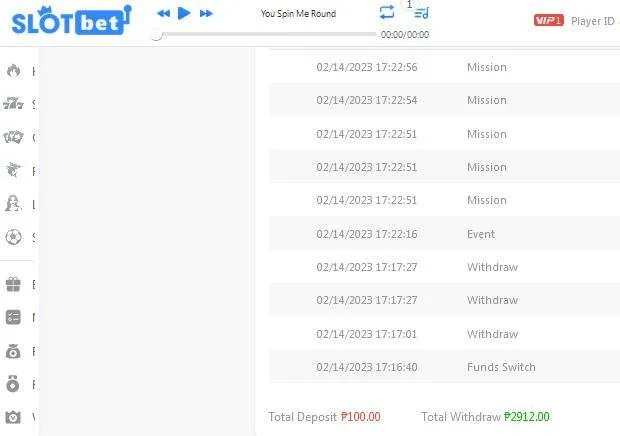Screen dimensions: 620x436
Task: Open the music playlist queue
Action: click(x=421, y=13)
